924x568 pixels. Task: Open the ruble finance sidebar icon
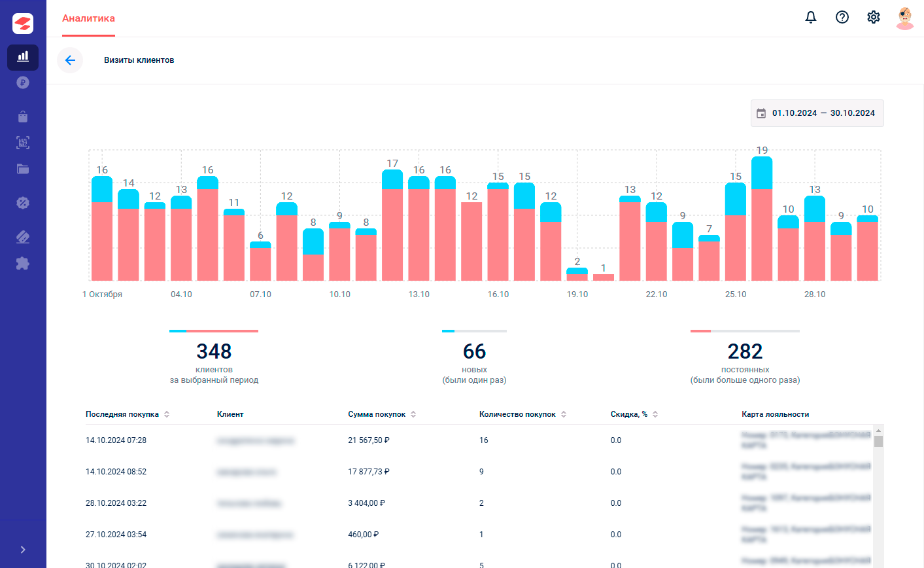23,82
